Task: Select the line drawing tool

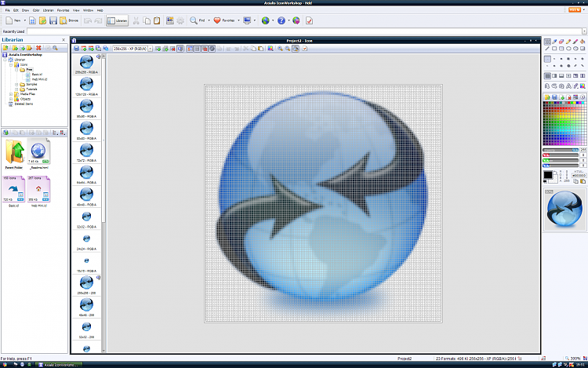Action: (x=547, y=49)
